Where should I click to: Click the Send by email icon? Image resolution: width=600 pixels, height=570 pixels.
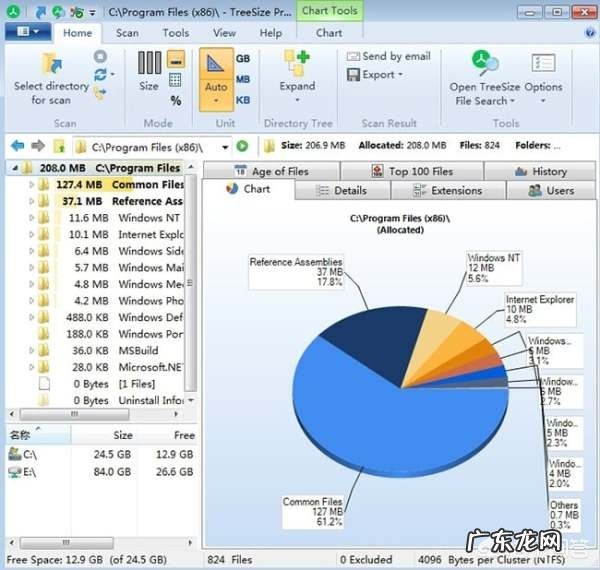(353, 57)
